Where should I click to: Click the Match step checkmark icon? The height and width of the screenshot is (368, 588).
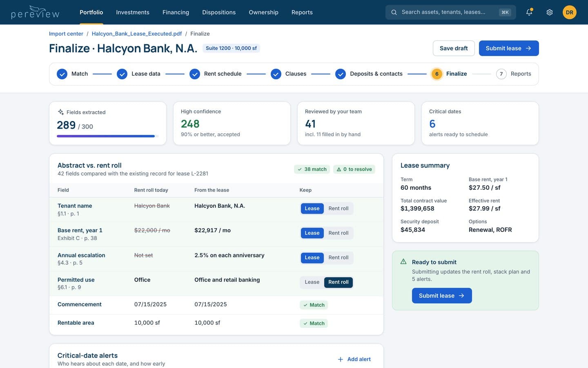pos(62,74)
